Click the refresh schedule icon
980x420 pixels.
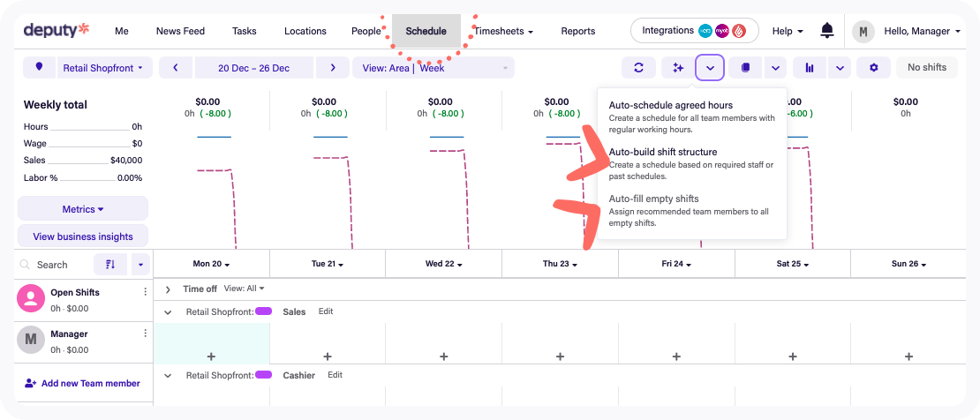(637, 68)
